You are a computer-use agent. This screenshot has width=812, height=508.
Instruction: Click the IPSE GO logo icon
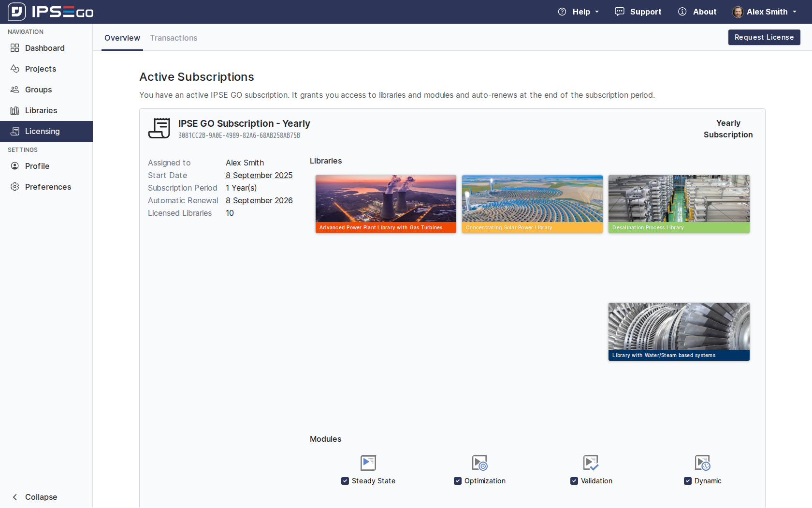17,12
